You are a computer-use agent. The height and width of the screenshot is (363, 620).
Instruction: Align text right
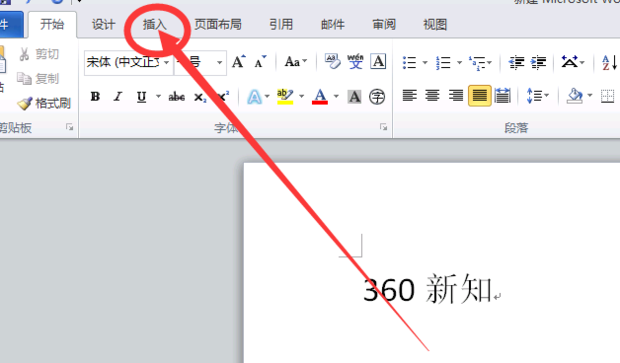[x=455, y=96]
